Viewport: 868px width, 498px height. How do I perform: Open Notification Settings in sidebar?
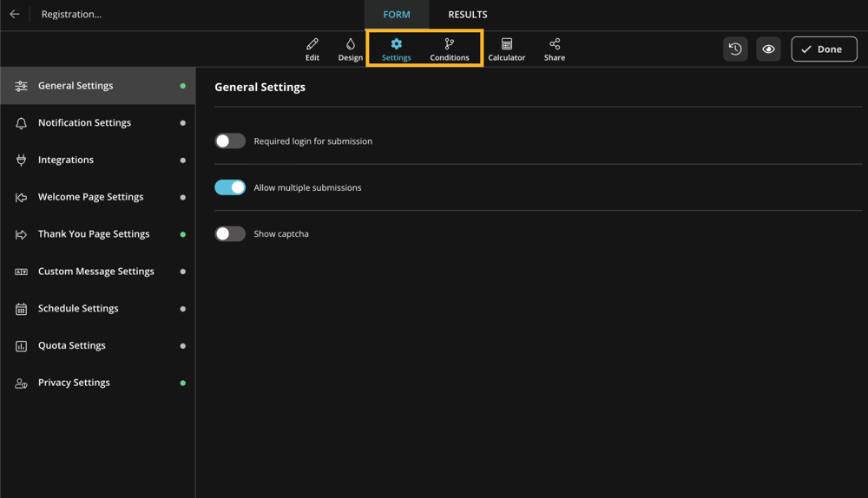(x=97, y=123)
